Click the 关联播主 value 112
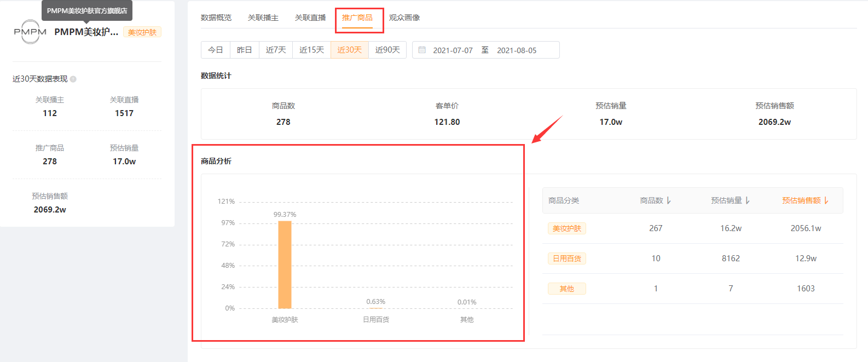The image size is (868, 362). (x=50, y=113)
